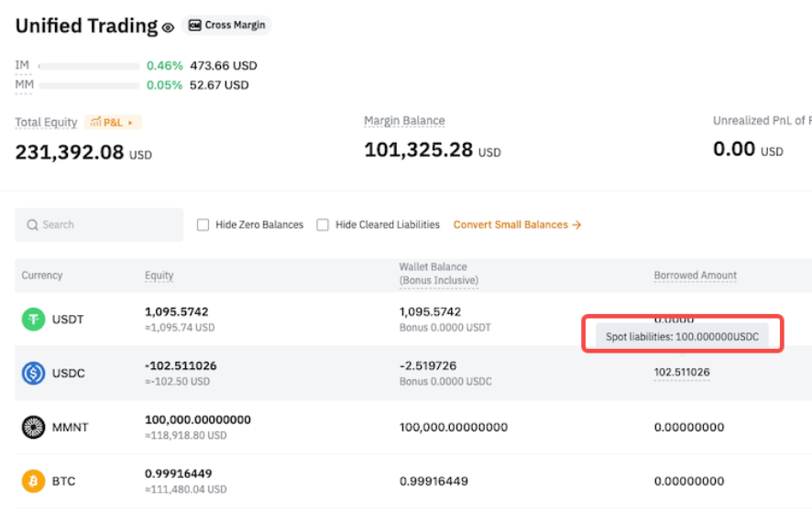Click the arrow beside Convert Small Balances
Viewport: 812px width, 522px height.
pyautogui.click(x=576, y=225)
